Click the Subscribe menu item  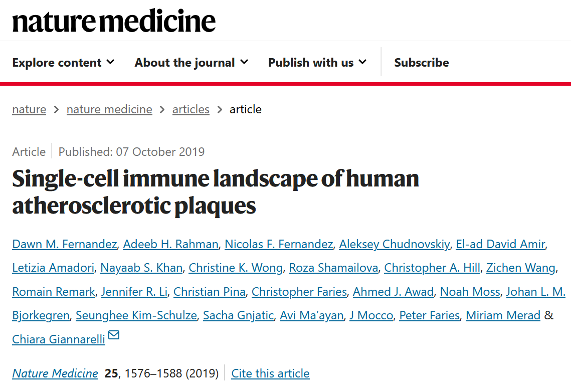(421, 63)
